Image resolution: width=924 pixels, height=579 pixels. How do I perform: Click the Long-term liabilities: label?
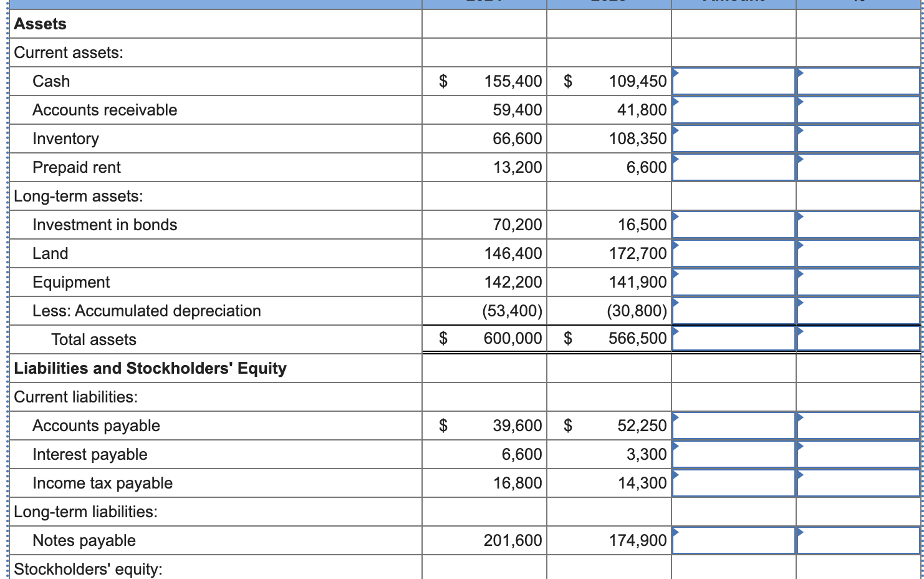point(85,512)
